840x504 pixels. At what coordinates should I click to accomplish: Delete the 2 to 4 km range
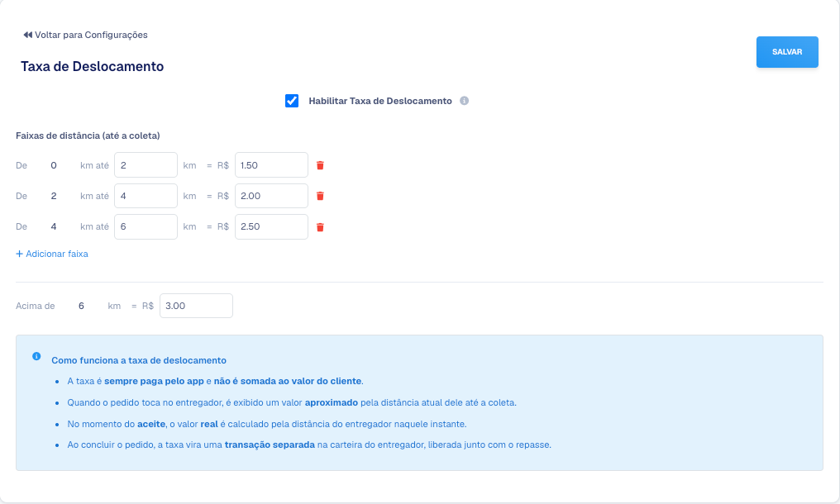point(320,196)
